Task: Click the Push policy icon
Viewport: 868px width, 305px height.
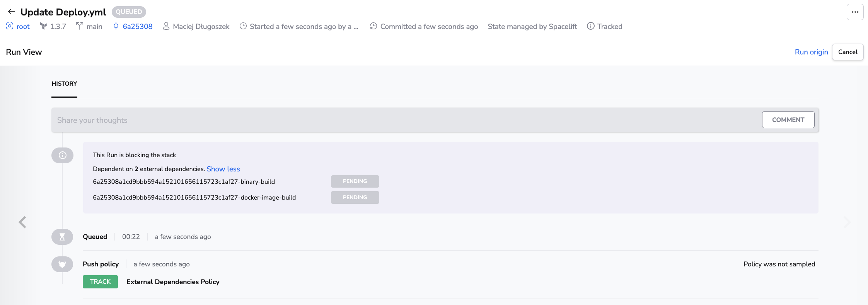Action: [62, 264]
